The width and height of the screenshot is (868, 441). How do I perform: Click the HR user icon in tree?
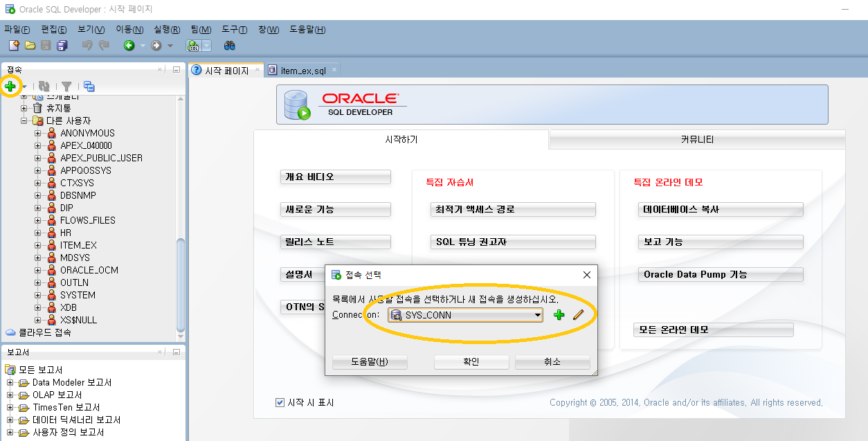tap(51, 233)
